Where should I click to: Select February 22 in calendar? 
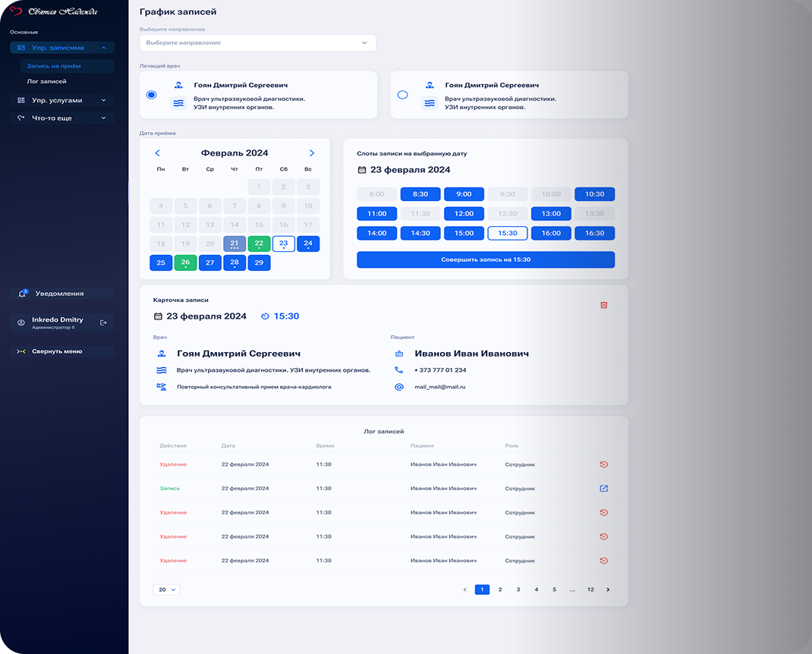tap(259, 244)
